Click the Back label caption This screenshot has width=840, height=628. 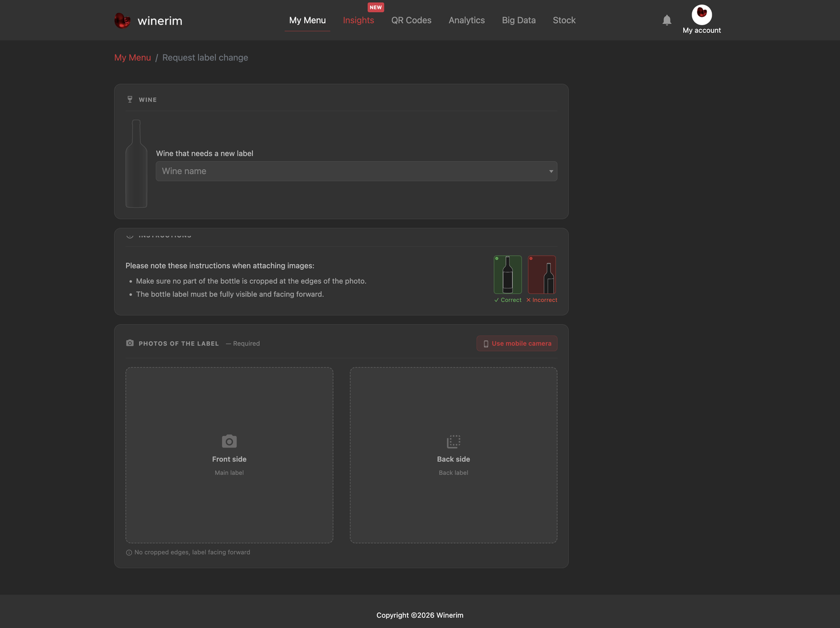click(454, 473)
